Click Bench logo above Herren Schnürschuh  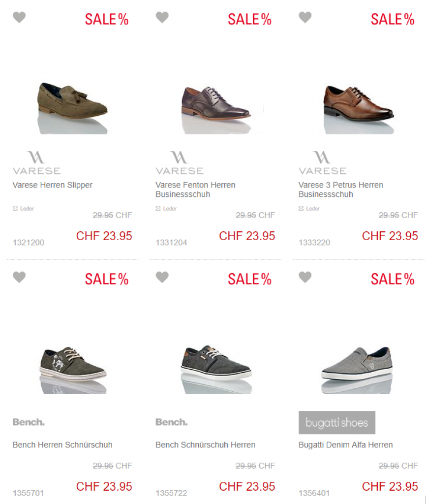click(x=29, y=422)
